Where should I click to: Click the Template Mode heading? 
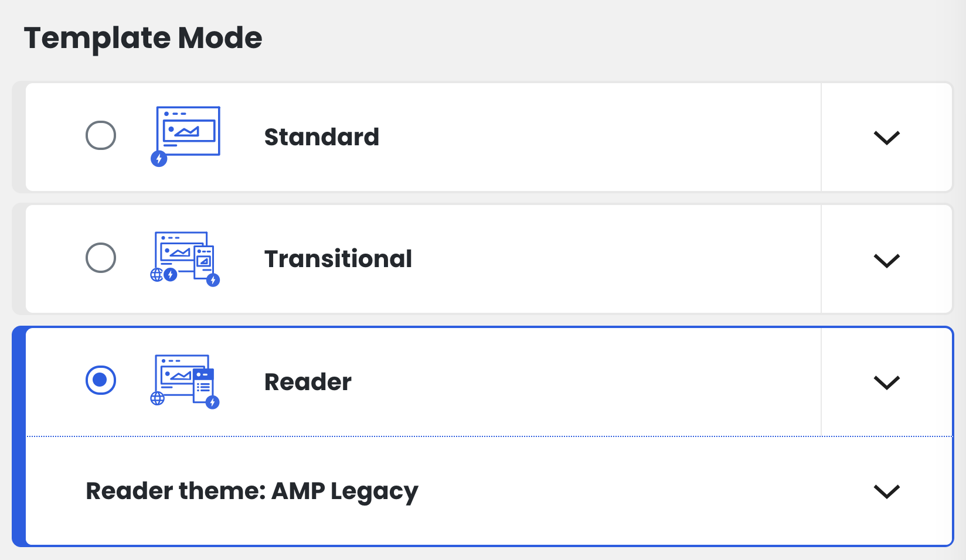[x=143, y=38]
